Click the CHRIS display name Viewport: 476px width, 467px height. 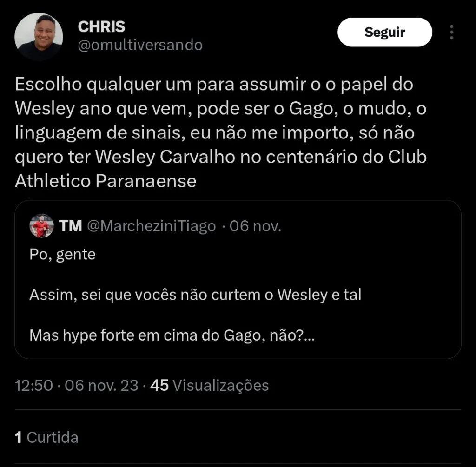(101, 26)
